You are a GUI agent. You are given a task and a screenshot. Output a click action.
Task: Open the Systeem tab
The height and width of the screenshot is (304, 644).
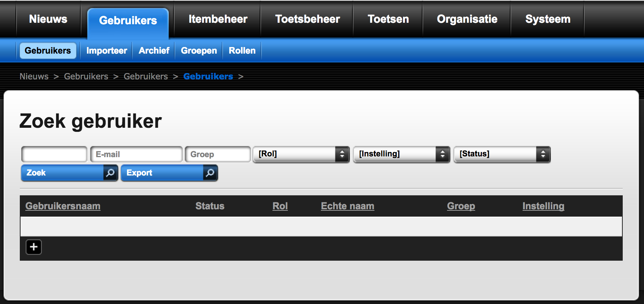(548, 19)
